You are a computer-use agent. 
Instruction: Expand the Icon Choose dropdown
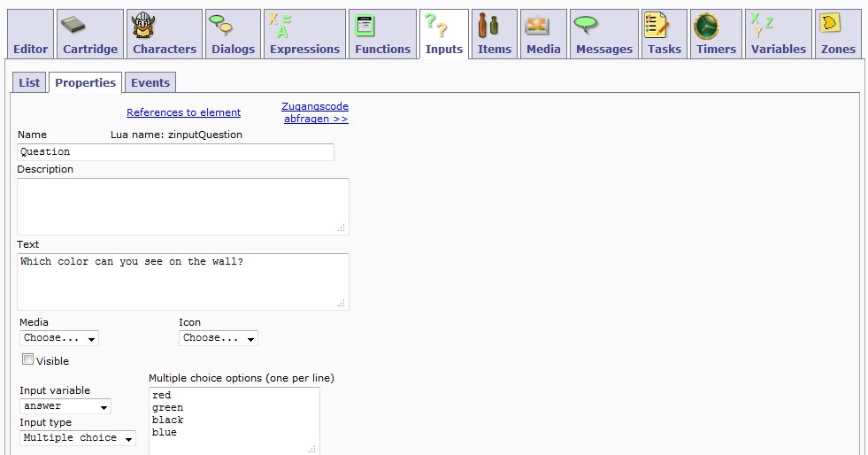(x=219, y=338)
